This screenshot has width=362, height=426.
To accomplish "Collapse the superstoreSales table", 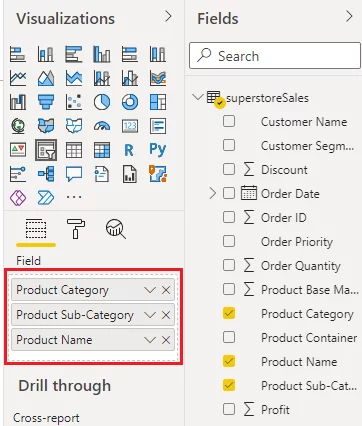I will click(x=198, y=97).
